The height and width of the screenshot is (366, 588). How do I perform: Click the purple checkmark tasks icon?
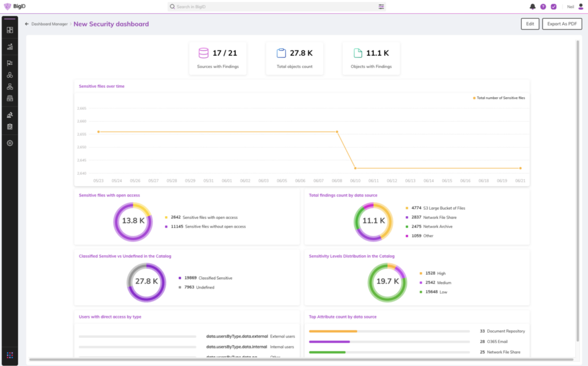click(x=554, y=7)
